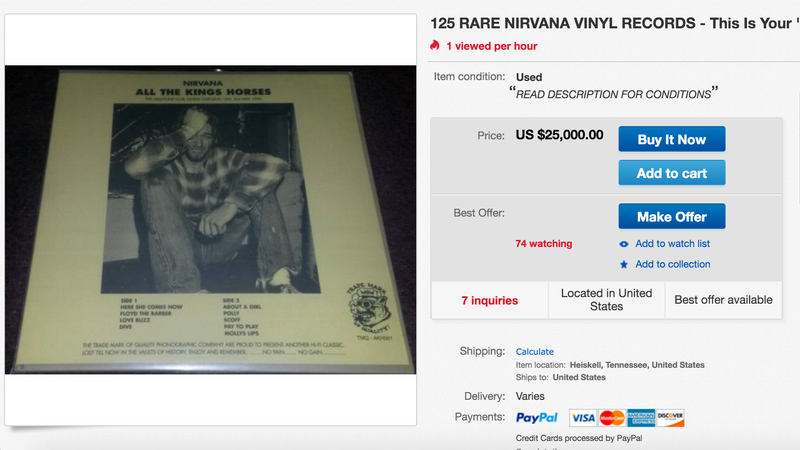This screenshot has width=800, height=450.
Task: Open the Add to collection link
Action: [x=672, y=264]
